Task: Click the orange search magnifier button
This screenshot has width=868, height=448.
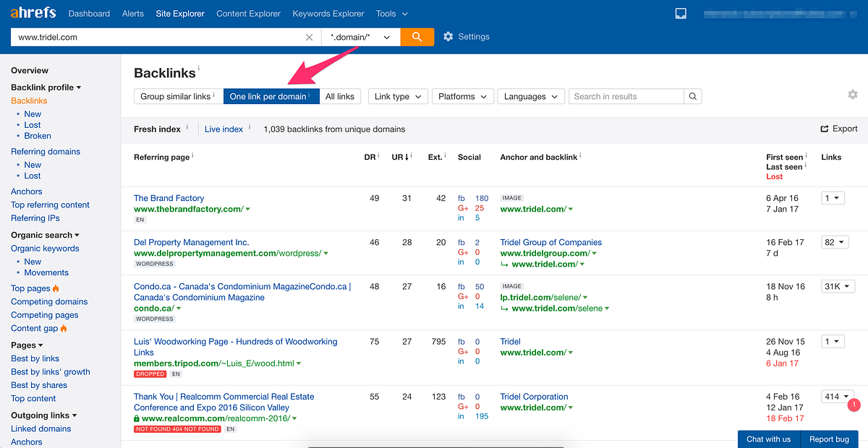Action: (x=417, y=37)
